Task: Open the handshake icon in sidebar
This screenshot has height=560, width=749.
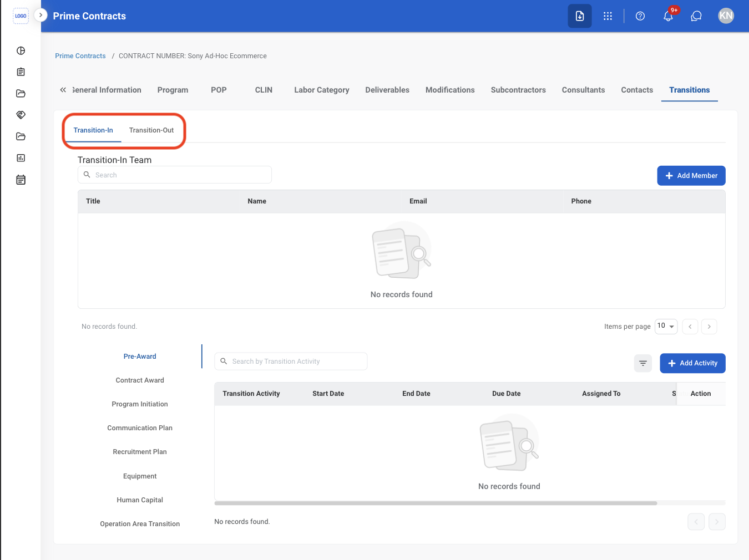Action: (x=21, y=115)
